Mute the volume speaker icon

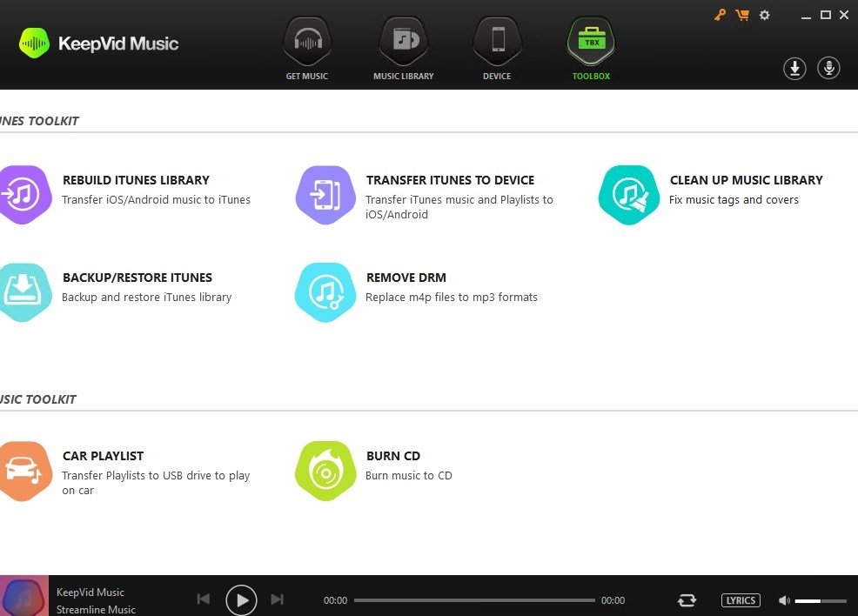point(784,600)
